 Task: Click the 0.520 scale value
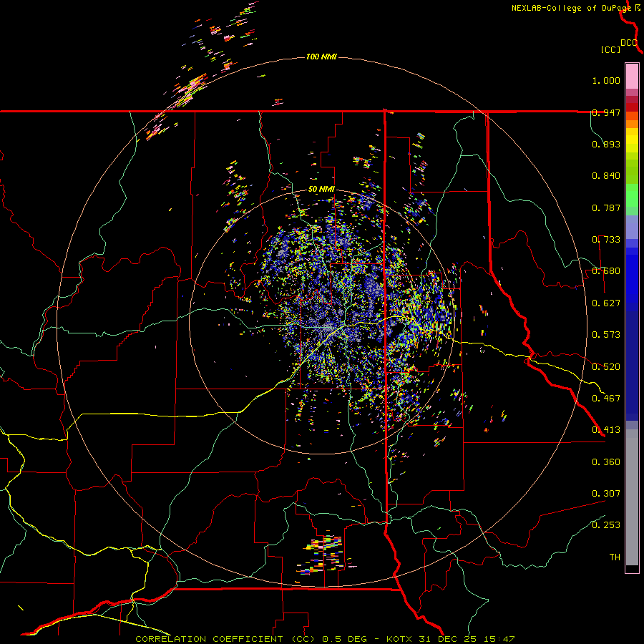pyautogui.click(x=606, y=367)
